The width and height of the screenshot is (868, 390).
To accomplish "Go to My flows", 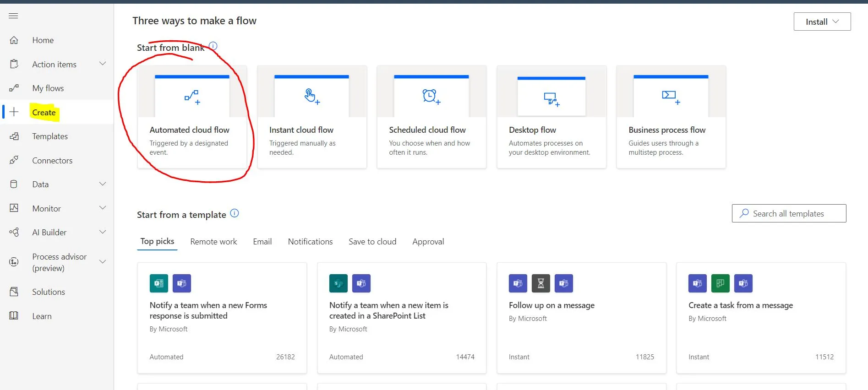I will coord(48,88).
